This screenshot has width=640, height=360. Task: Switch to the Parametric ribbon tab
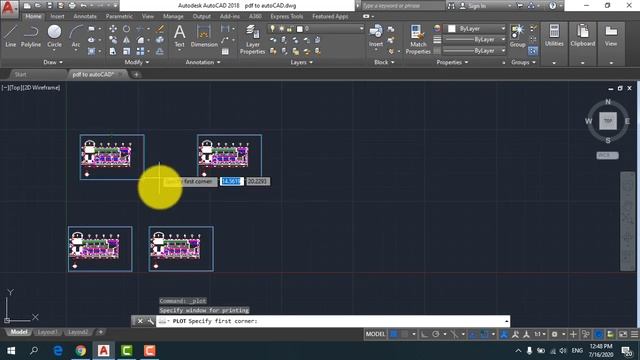(x=119, y=16)
